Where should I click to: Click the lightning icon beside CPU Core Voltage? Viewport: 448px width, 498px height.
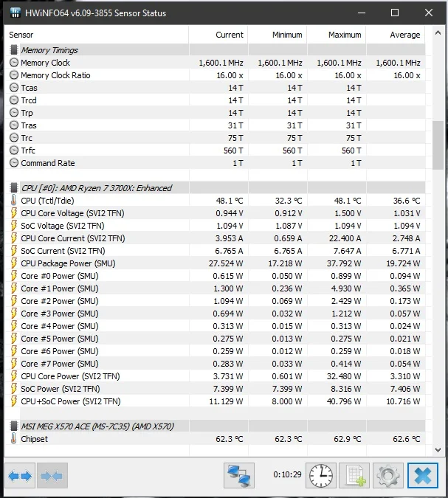(x=14, y=213)
